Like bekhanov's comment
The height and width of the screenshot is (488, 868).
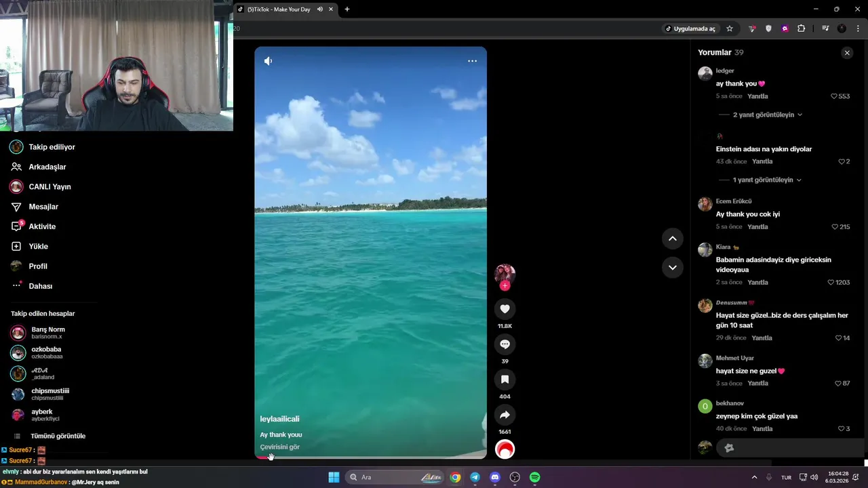841,429
